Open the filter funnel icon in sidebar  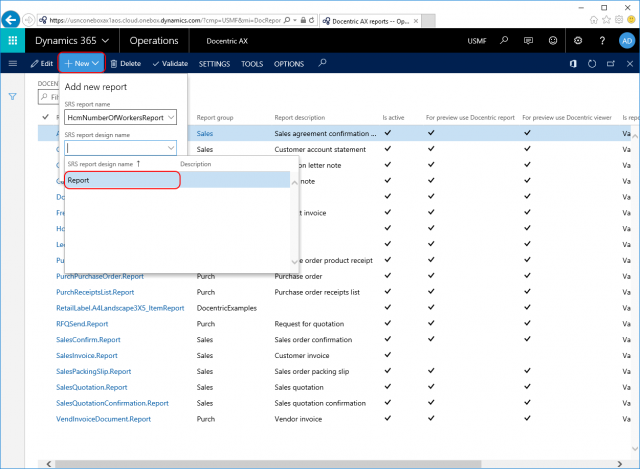13,97
